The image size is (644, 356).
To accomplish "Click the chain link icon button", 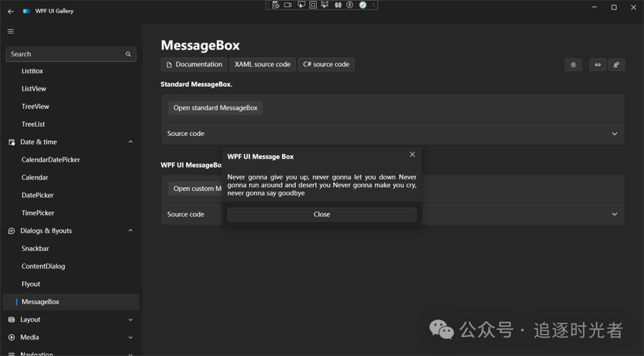I will [x=598, y=65].
